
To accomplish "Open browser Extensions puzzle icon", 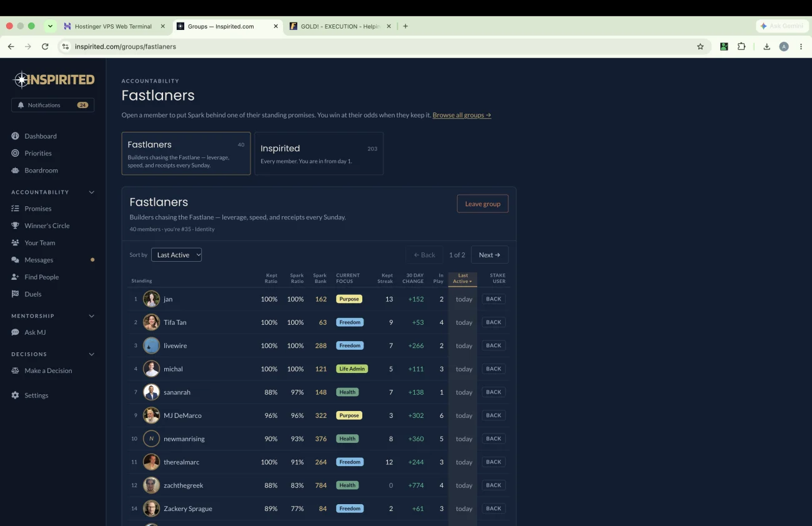I will [741, 46].
